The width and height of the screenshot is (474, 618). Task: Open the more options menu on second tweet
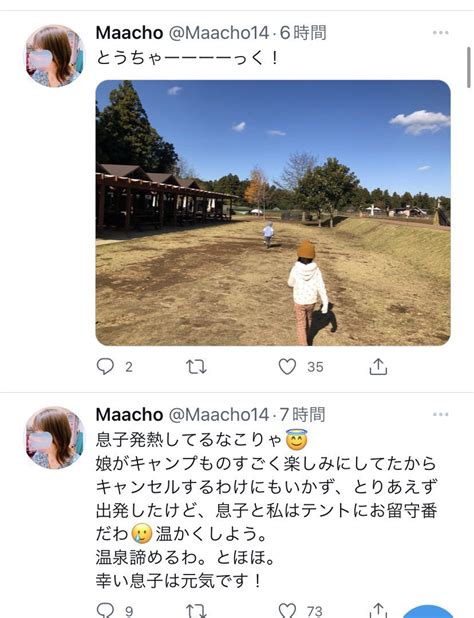click(x=441, y=414)
